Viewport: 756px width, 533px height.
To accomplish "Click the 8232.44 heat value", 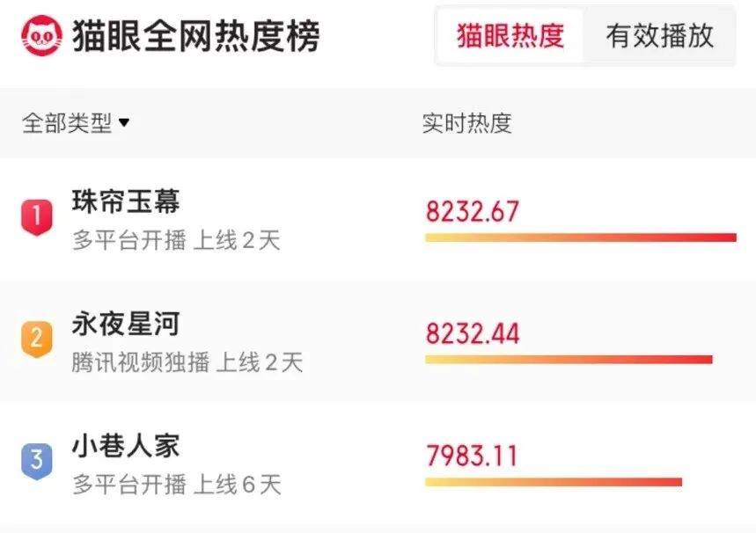I will (x=473, y=333).
